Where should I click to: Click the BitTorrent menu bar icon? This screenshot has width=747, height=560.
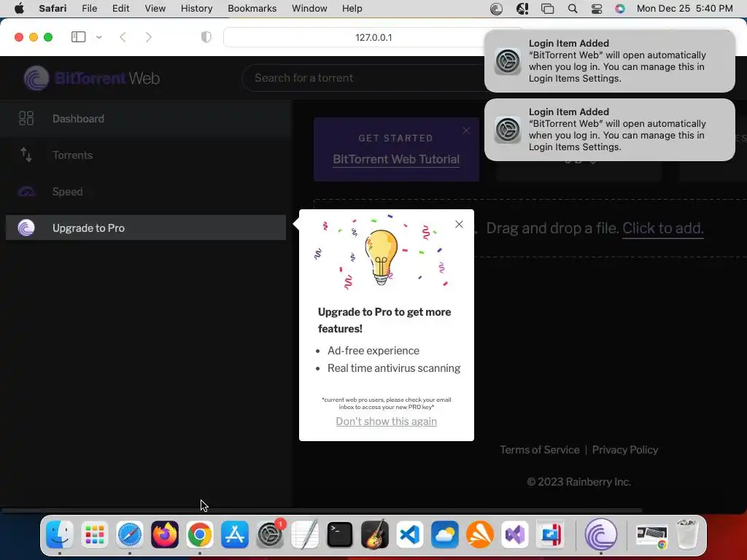tap(496, 9)
